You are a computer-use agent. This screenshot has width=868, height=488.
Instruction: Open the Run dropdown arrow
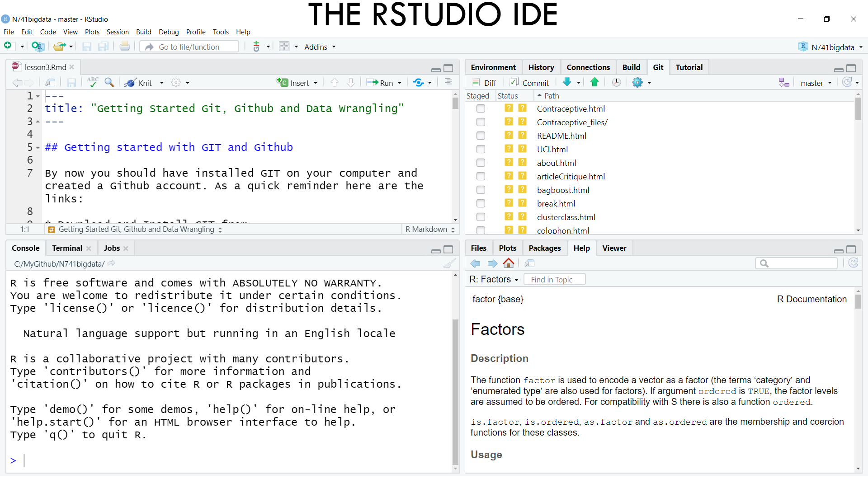(400, 83)
